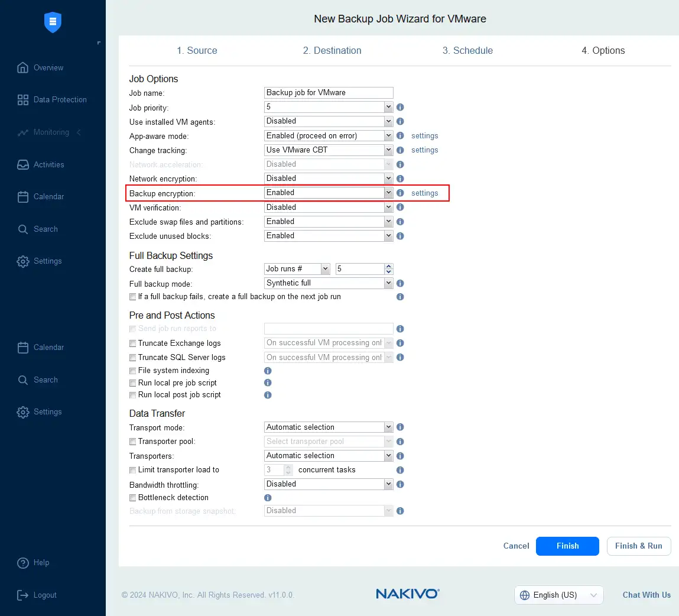Enable Bottleneck detection checkbox

(x=132, y=498)
